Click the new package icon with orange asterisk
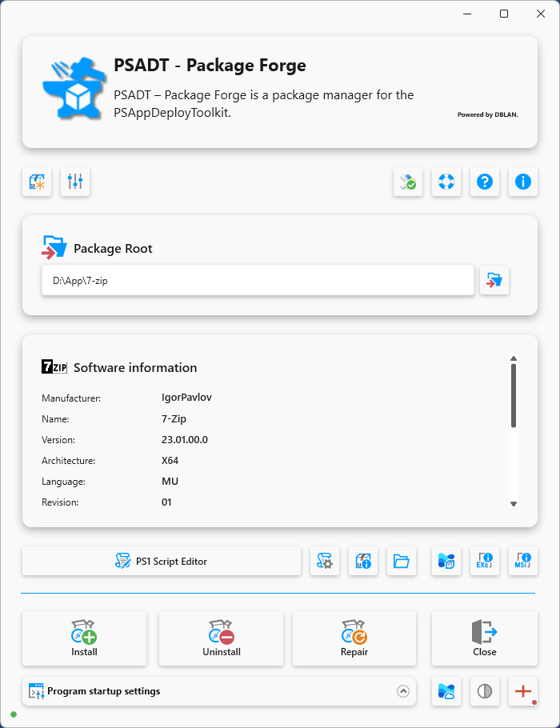The height and width of the screenshot is (728, 560). click(37, 182)
